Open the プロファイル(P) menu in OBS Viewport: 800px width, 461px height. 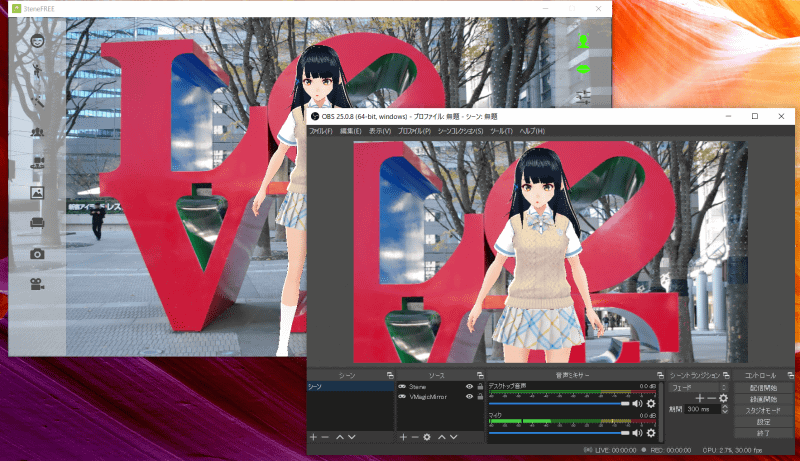point(414,131)
